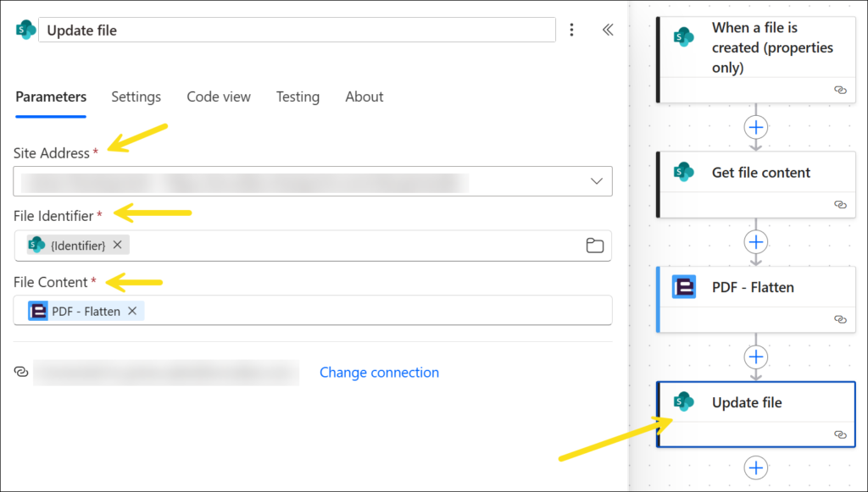Screen dimensions: 868x492
Task: Open the About tab
Action: coord(364,97)
